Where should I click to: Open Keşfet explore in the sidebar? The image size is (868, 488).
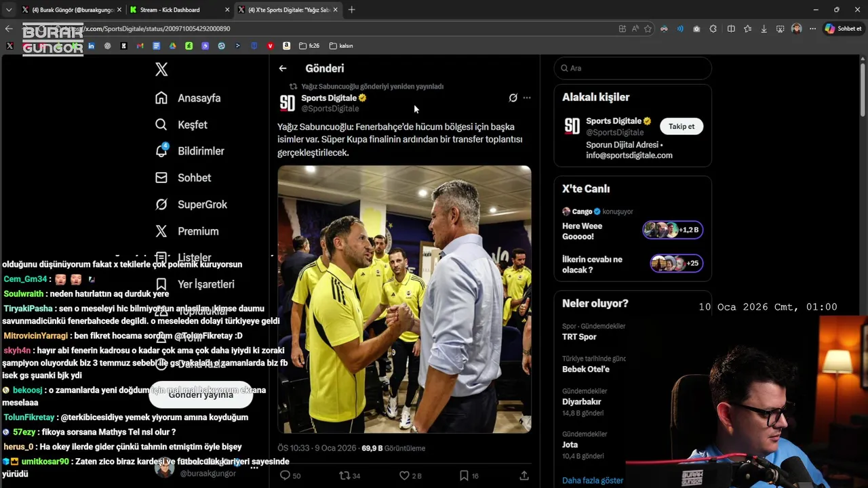click(x=181, y=125)
